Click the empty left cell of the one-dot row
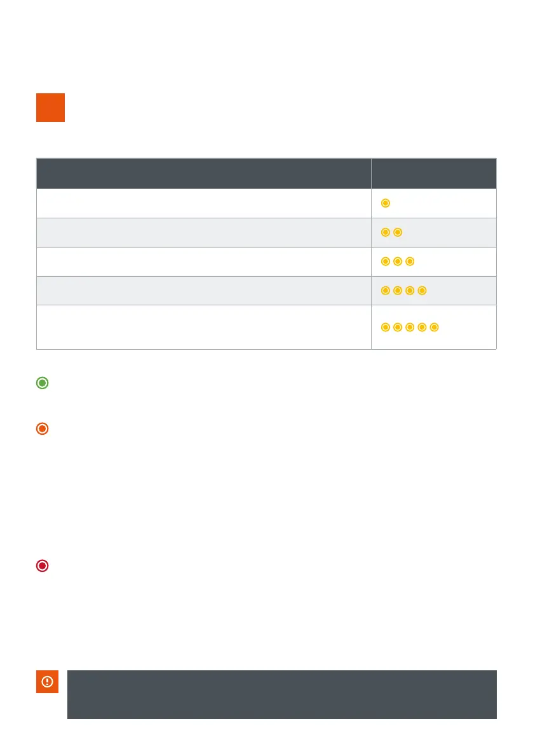Viewport: 533px width, 756px height. [x=204, y=203]
